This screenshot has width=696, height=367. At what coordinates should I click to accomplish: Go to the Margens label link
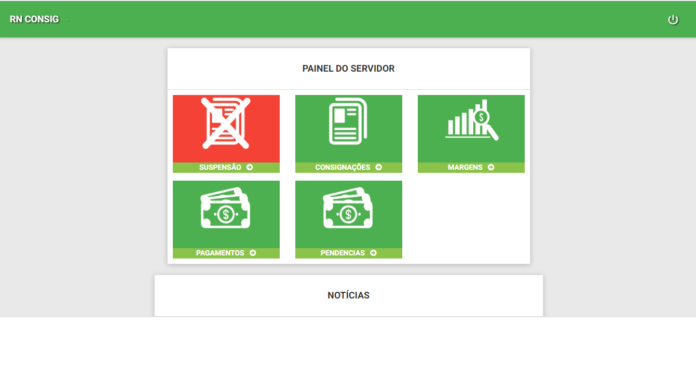point(465,167)
